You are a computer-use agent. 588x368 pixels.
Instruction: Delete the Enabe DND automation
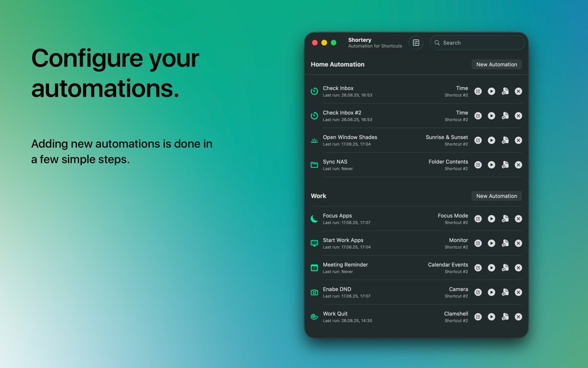click(x=518, y=292)
